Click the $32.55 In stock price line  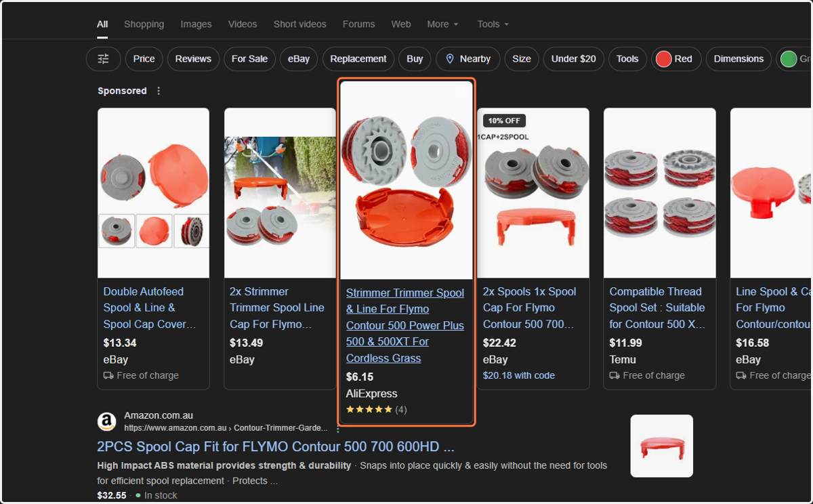point(137,495)
